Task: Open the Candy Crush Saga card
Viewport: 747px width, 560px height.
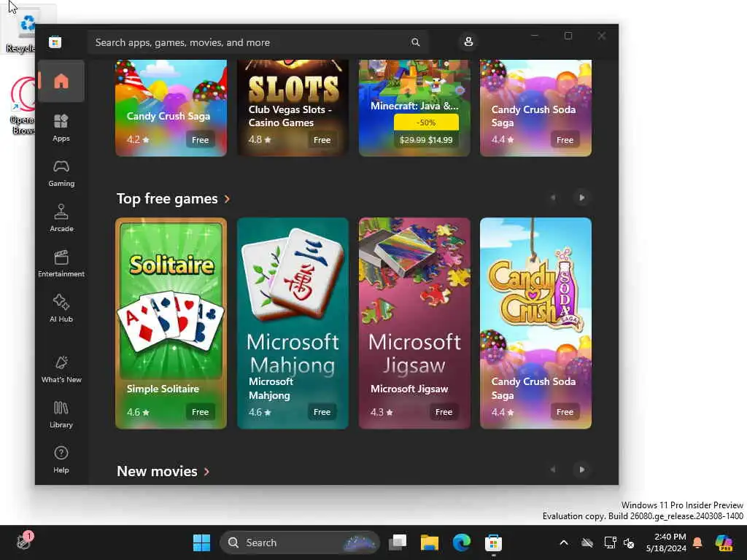Action: tap(171, 108)
